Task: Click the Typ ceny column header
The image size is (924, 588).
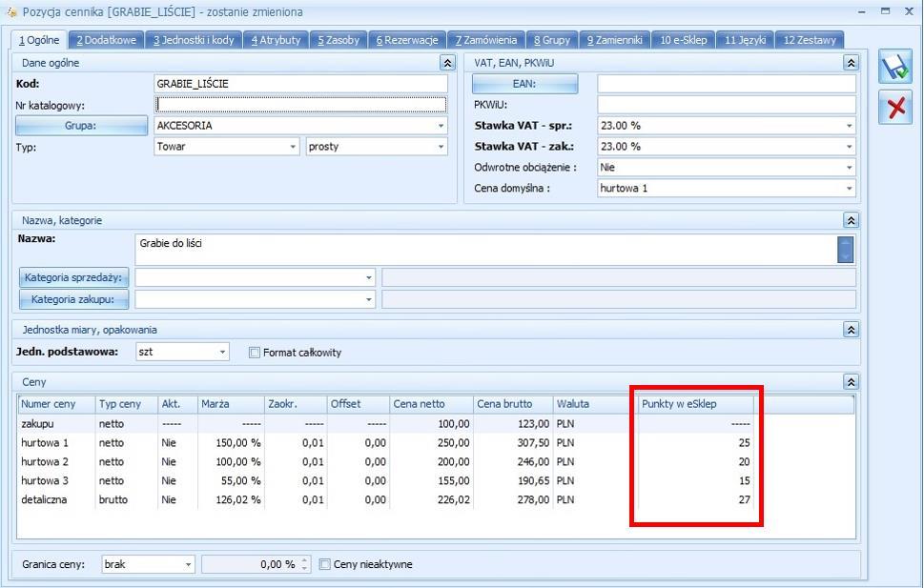Action: tap(126, 404)
